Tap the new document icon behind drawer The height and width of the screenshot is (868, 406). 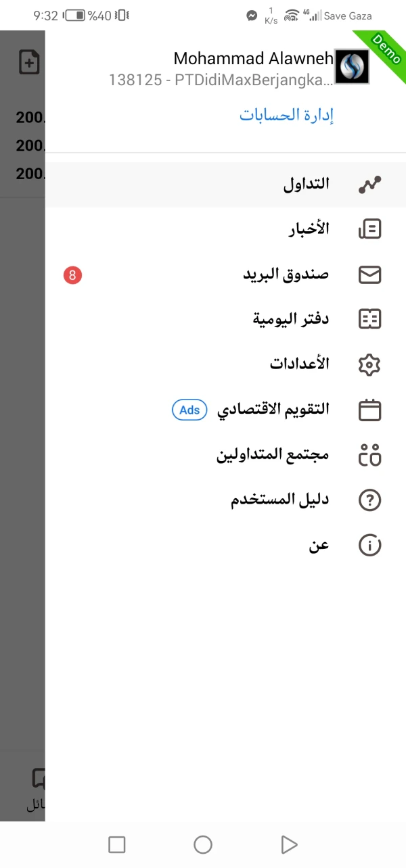point(29,63)
